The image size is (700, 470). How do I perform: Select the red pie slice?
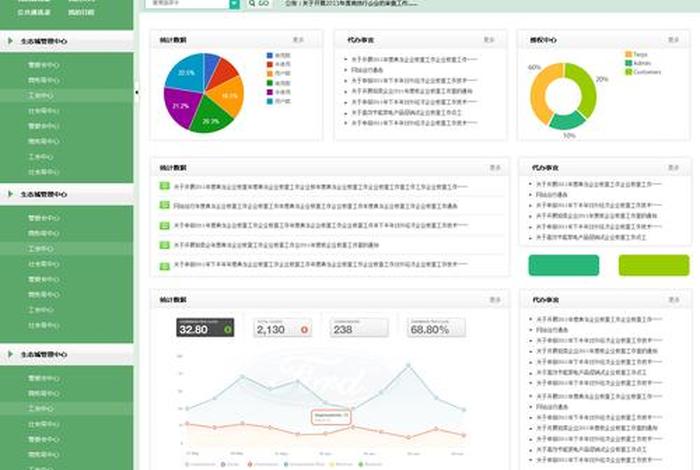pos(224,73)
